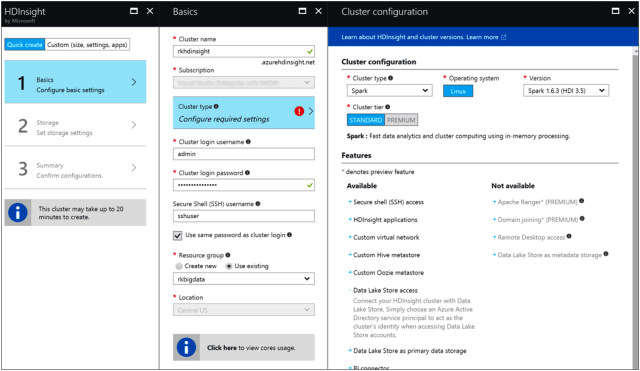Click the Secure Shell username info icon
This screenshot has width=640, height=371.
(258, 204)
